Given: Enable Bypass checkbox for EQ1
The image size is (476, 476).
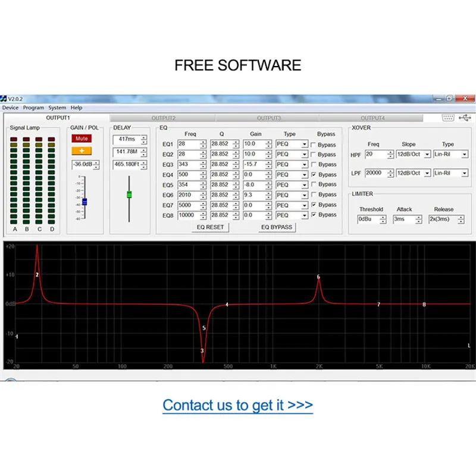Looking at the screenshot, I should (314, 145).
